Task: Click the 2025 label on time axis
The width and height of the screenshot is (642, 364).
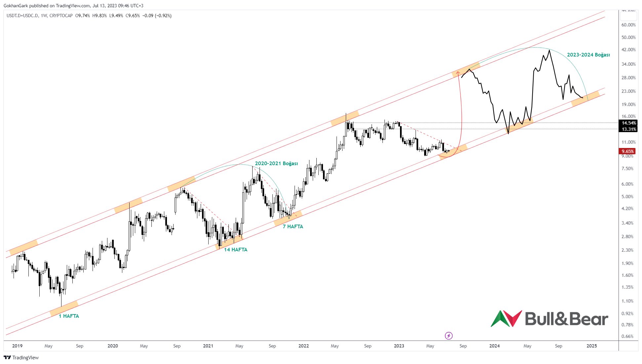Action: point(591,346)
